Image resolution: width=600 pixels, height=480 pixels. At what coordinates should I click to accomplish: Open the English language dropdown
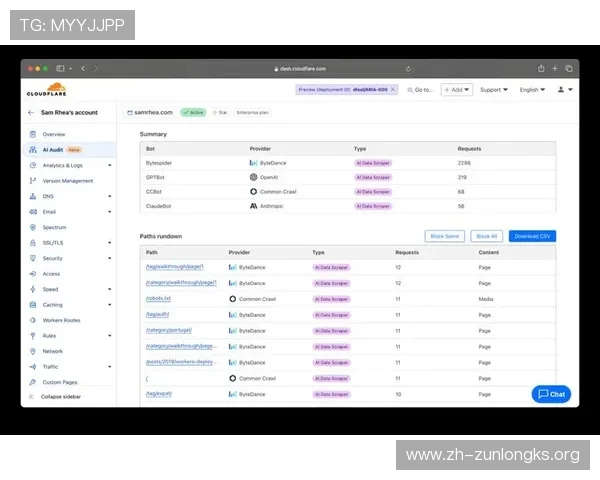pos(532,89)
